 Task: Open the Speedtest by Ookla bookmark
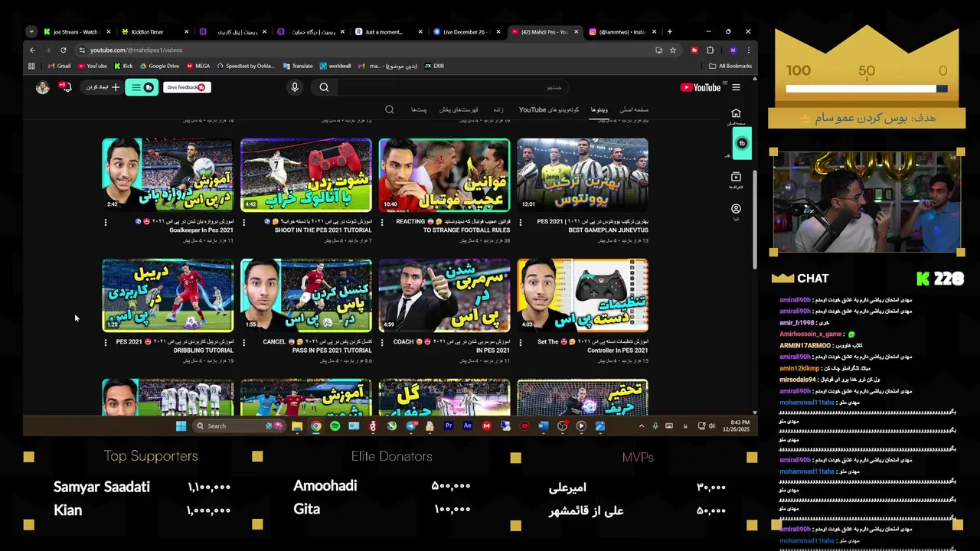pyautogui.click(x=245, y=66)
